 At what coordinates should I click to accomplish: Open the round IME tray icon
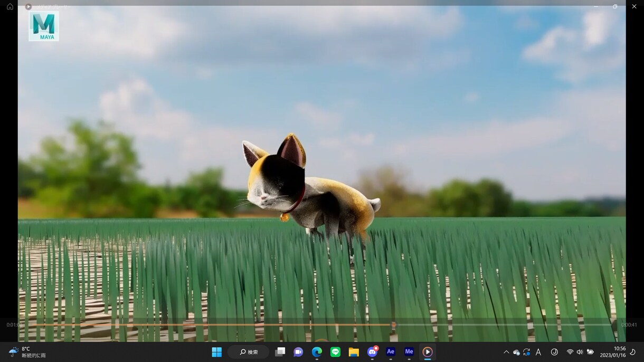pyautogui.click(x=554, y=352)
